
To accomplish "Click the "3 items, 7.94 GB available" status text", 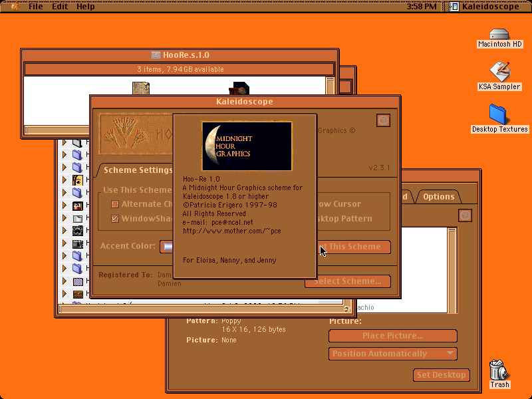I will [x=180, y=69].
